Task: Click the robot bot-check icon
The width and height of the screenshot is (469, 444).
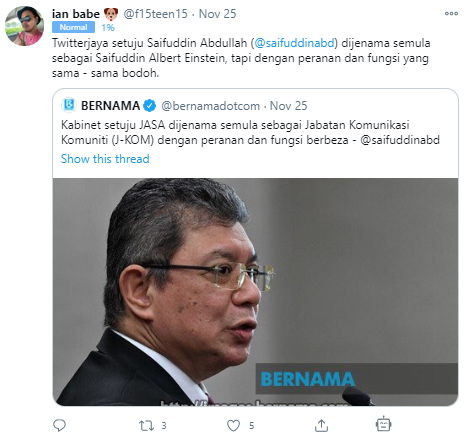Action: click(383, 424)
